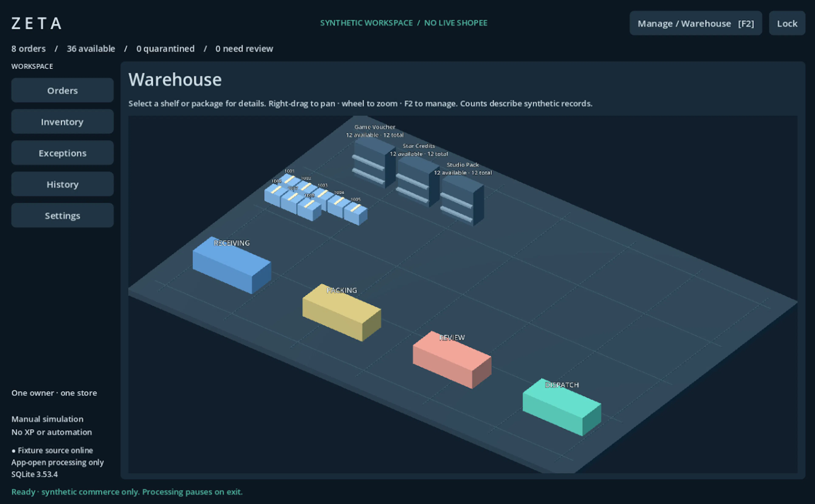
Task: Click the '0 quarantined' summary count
Action: click(165, 49)
